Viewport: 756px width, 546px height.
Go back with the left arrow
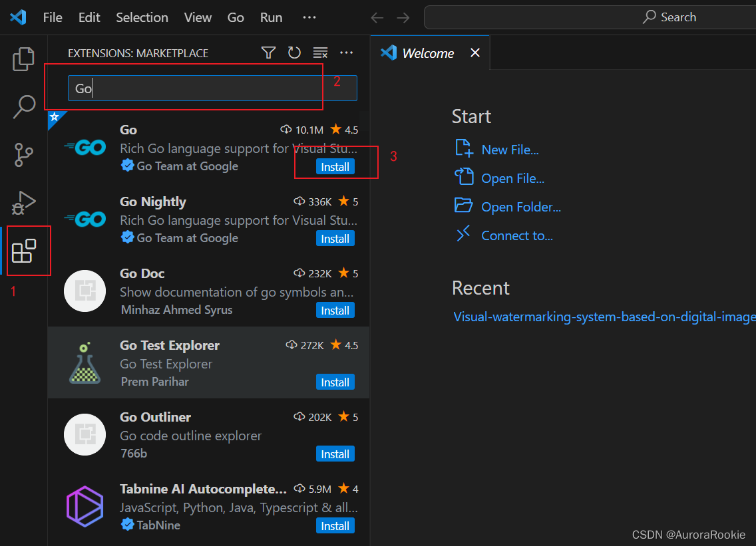point(377,18)
